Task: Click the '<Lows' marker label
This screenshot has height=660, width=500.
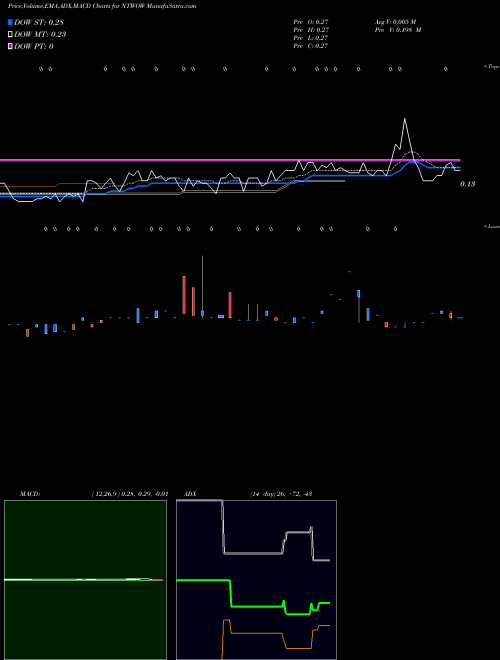Action: tap(492, 226)
